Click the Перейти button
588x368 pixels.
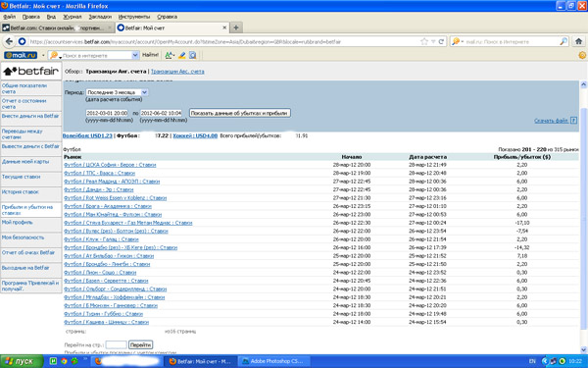coord(140,344)
